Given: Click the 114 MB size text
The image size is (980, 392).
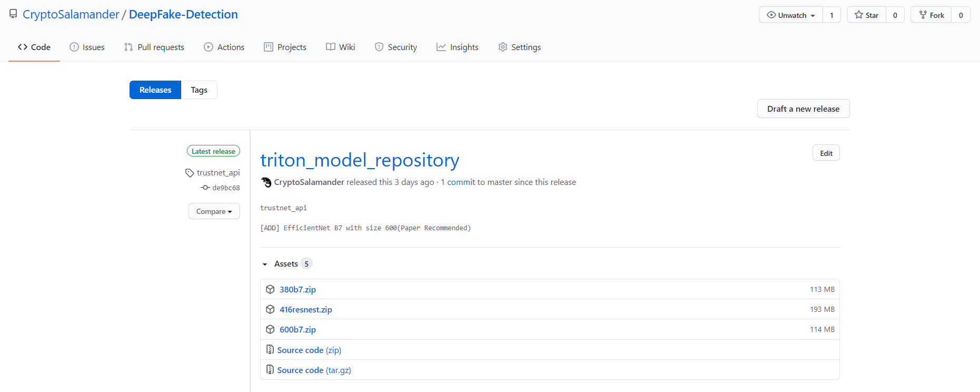Looking at the screenshot, I should pyautogui.click(x=822, y=329).
